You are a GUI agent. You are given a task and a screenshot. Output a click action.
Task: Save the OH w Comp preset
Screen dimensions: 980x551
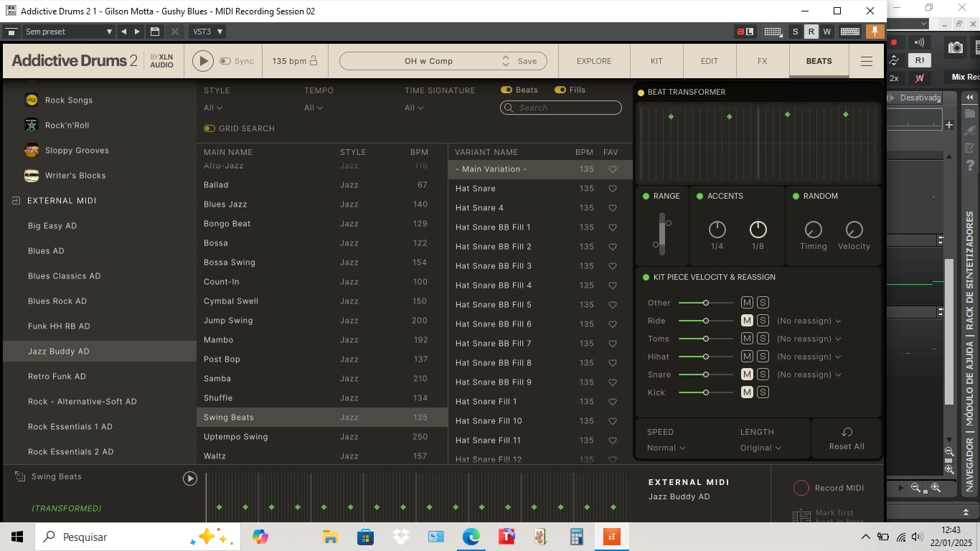pos(527,61)
